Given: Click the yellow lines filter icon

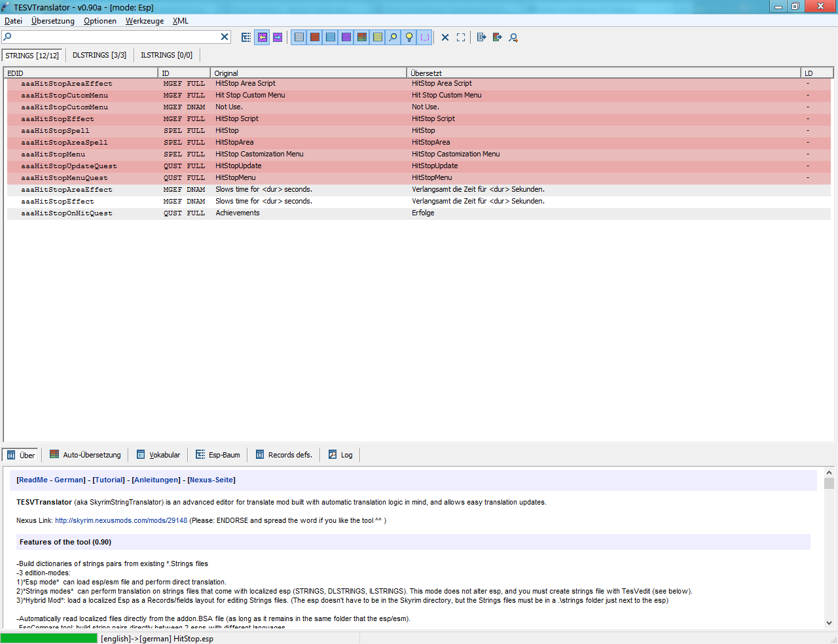Looking at the screenshot, I should [x=378, y=37].
